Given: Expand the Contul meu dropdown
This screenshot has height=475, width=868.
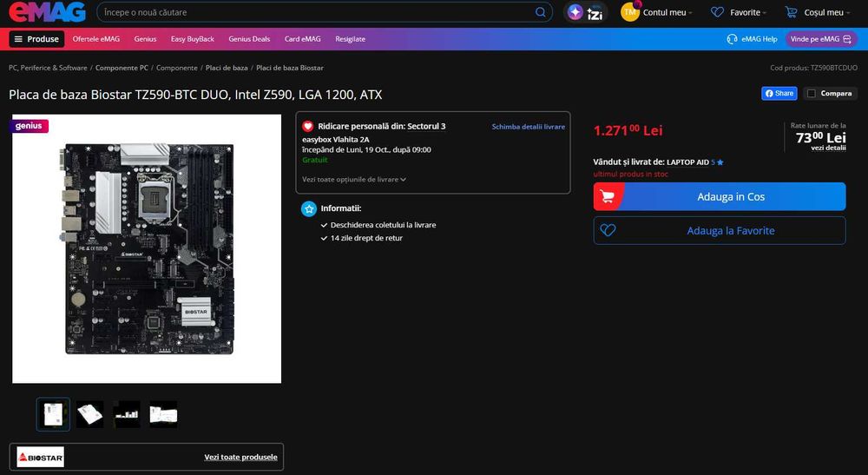Looking at the screenshot, I should pos(667,12).
